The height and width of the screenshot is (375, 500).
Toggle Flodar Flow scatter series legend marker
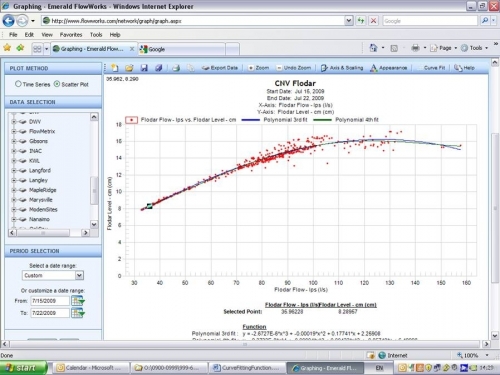tap(131, 120)
